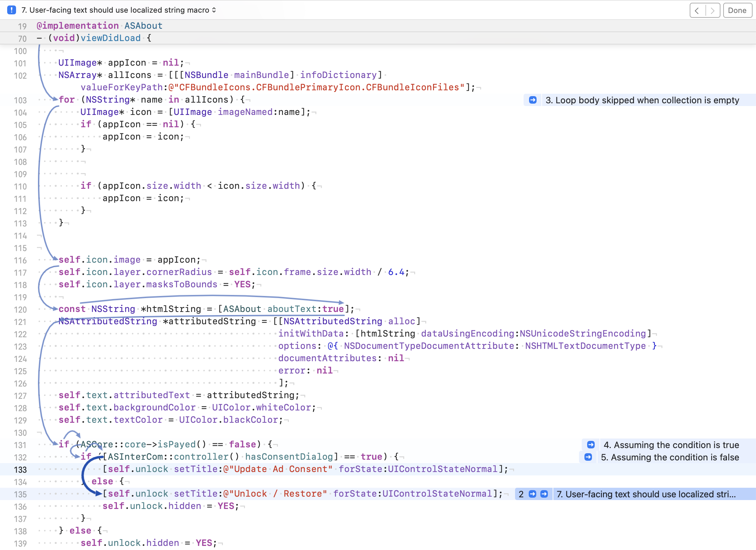The image size is (756, 550).
Task: Click 'NSUnicodeStringEncoding' on line 122
Action: pos(583,333)
